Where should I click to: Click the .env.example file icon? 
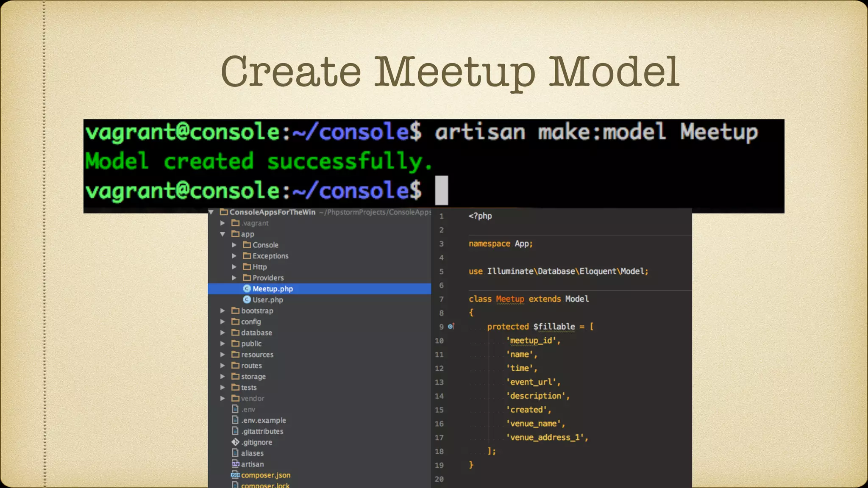point(235,420)
